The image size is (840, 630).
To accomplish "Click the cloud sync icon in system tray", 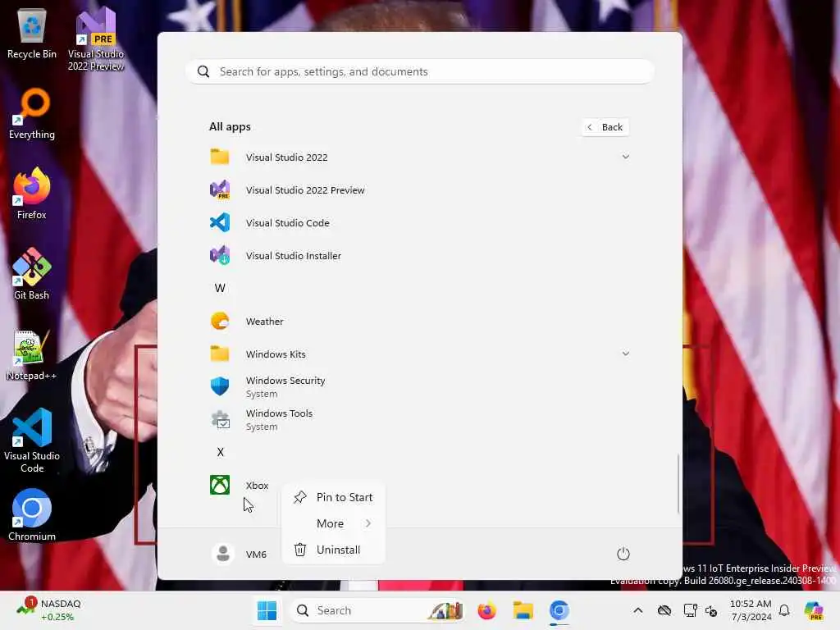I will pyautogui.click(x=664, y=610).
